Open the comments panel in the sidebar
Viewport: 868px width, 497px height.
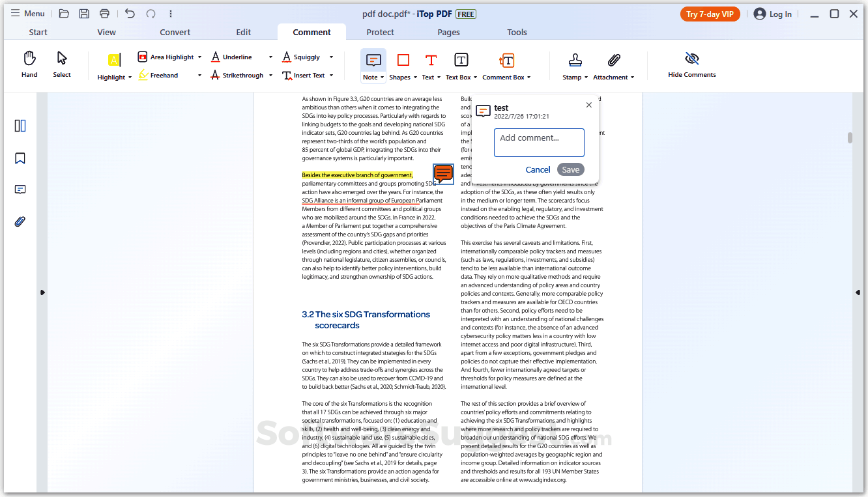pyautogui.click(x=20, y=190)
